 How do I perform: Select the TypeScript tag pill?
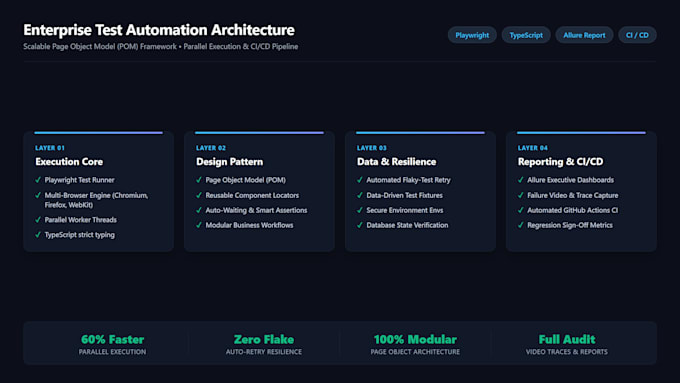point(526,35)
